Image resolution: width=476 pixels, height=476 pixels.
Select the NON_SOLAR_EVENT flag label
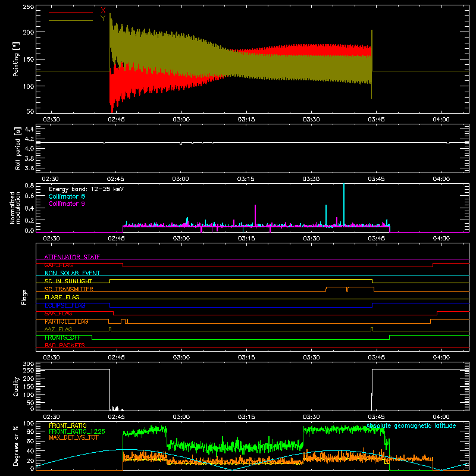coord(72,273)
